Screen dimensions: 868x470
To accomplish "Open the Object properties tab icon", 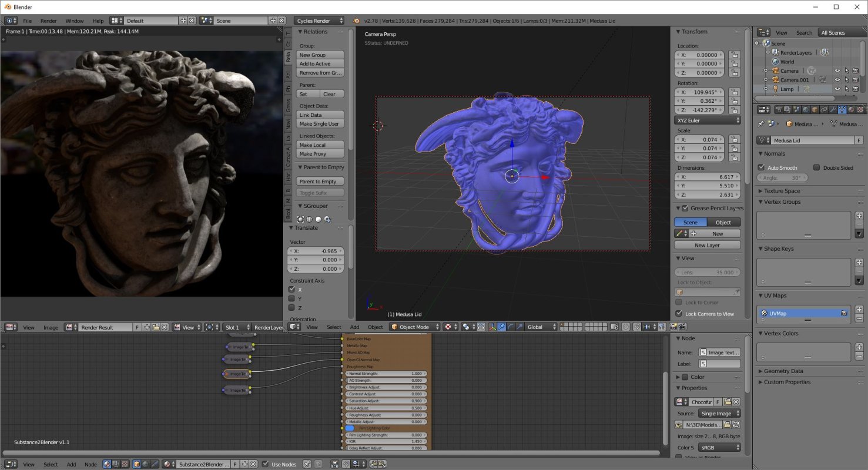I will click(815, 109).
